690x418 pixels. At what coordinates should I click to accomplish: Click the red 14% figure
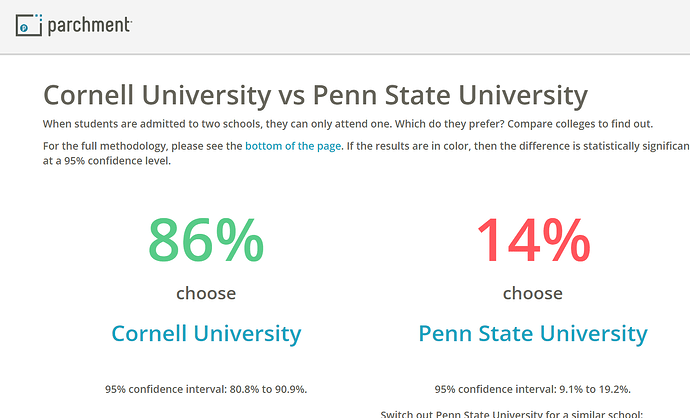tap(532, 240)
